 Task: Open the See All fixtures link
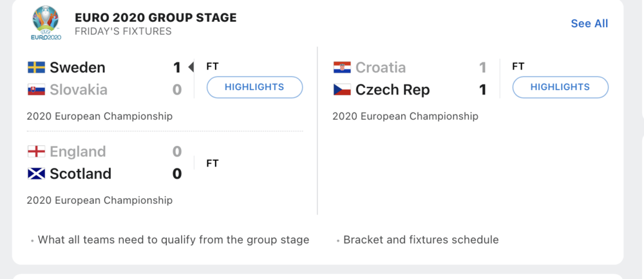[589, 24]
